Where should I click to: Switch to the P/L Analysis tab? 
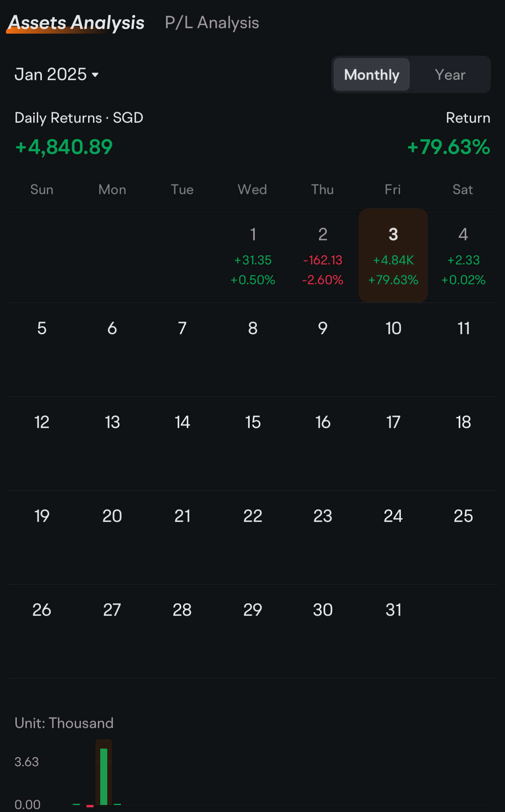212,23
